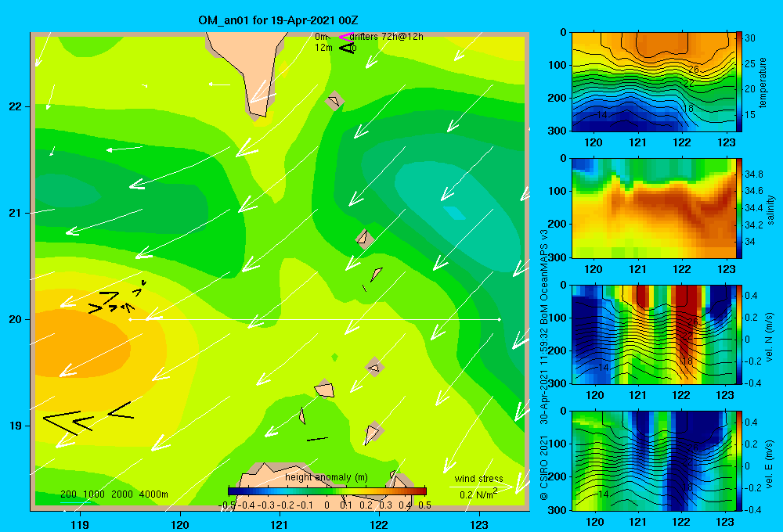Open the salinity section panel
The height and width of the screenshot is (532, 783).
(654, 208)
